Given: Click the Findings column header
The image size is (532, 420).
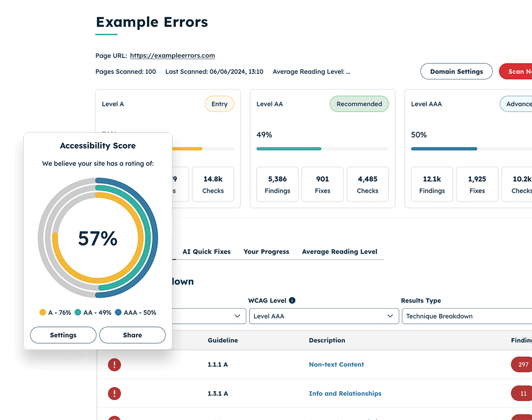Looking at the screenshot, I should pos(521,340).
